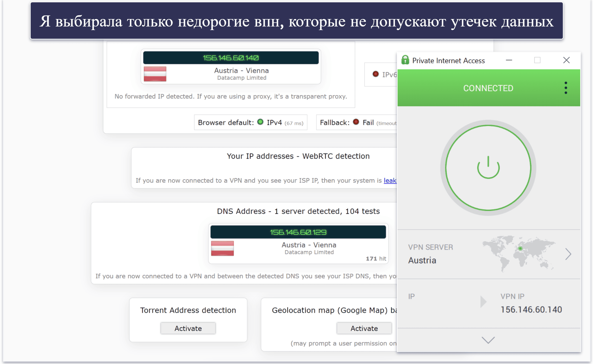Click the 'Browser default:' label
This screenshot has height=364, width=593.
[226, 122]
